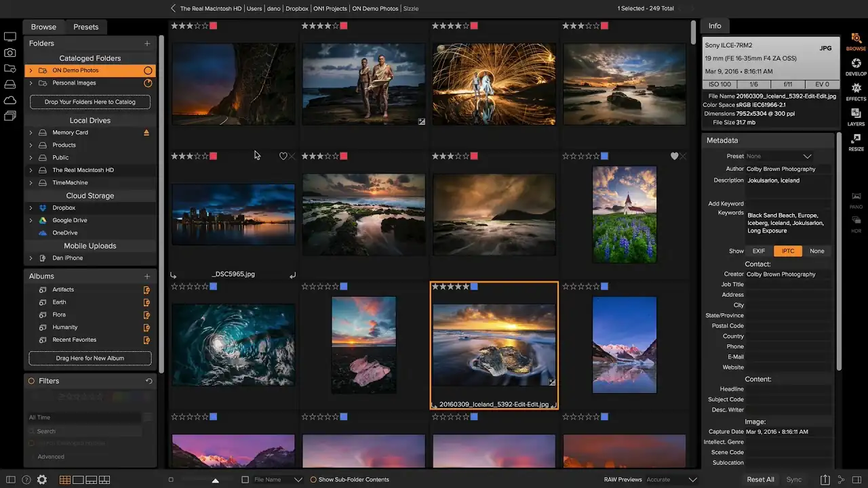Screen dimensions: 868x488
Task: Switch to the Presets tab
Action: tap(86, 27)
